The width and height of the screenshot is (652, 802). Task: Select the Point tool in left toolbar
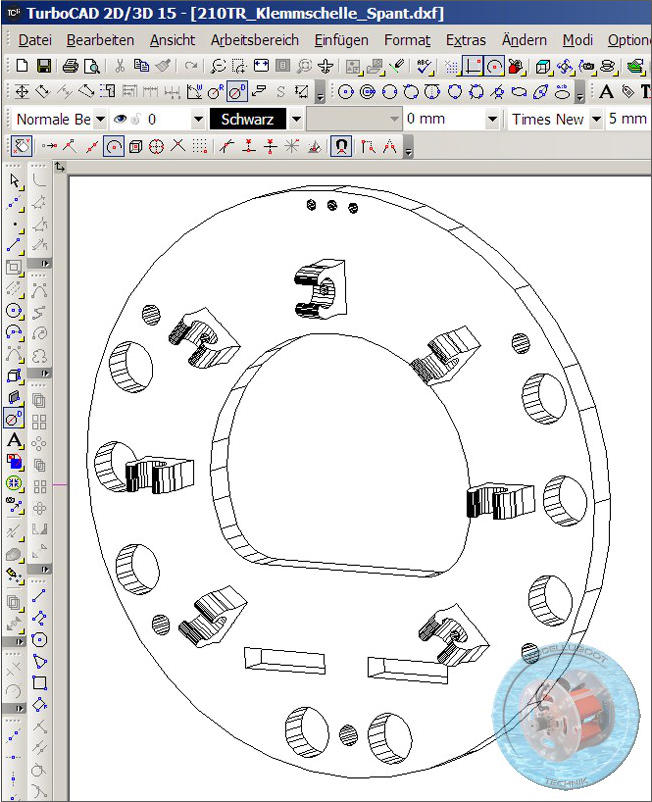(14, 224)
